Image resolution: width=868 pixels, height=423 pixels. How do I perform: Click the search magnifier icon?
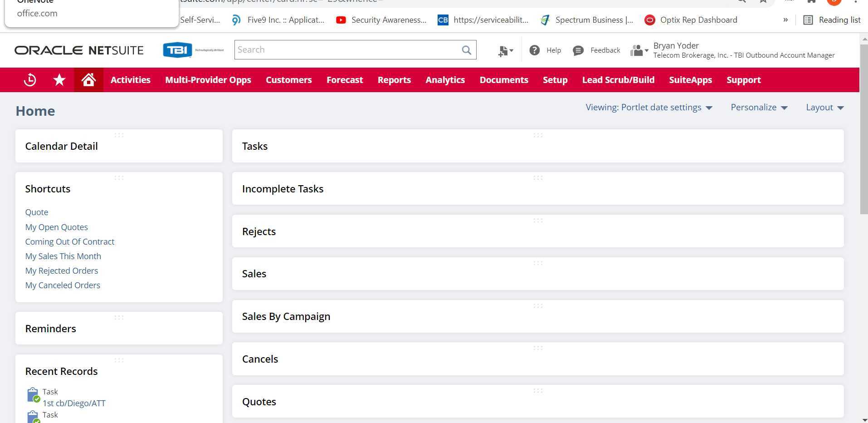[x=466, y=49]
